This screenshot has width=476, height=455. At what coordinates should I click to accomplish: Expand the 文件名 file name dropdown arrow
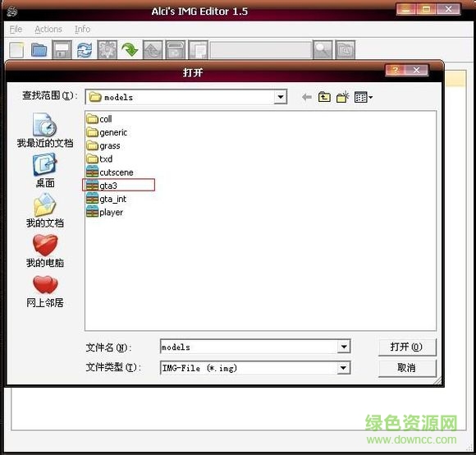coord(344,347)
